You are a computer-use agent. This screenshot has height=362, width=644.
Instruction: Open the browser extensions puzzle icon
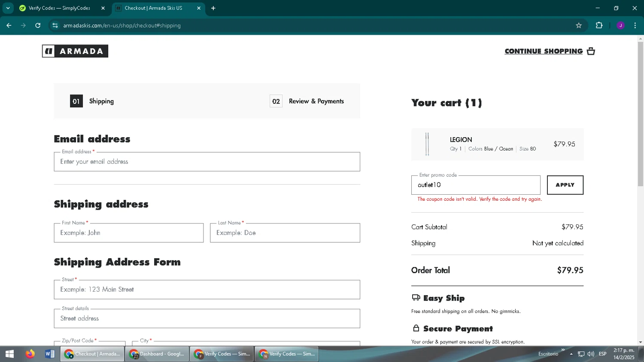point(599,25)
